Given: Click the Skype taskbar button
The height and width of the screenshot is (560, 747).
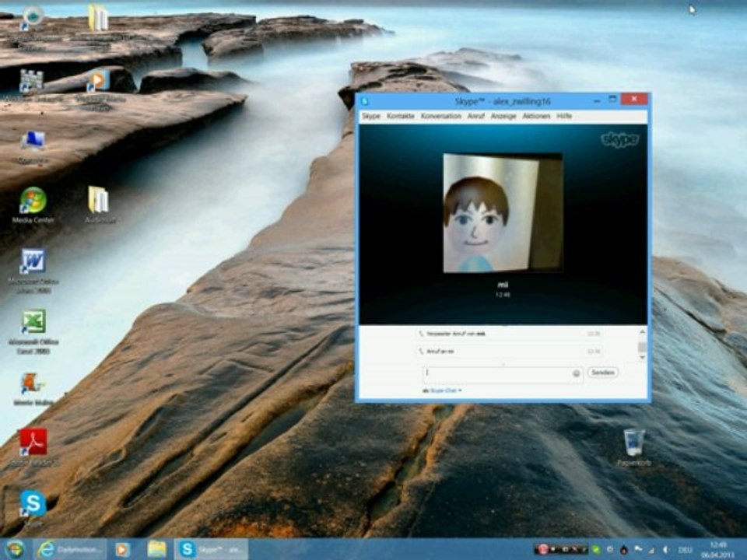Looking at the screenshot, I should (211, 549).
